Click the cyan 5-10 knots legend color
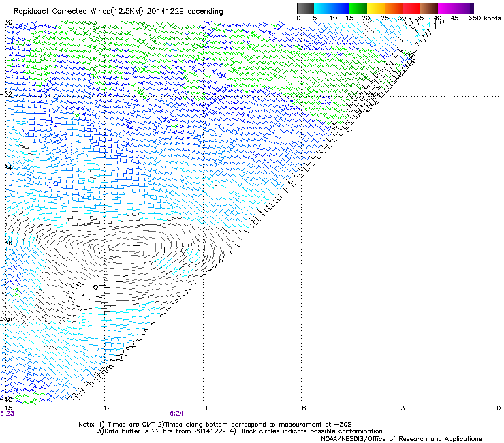Image resolution: width=504 pixels, height=443 pixels. point(323,8)
